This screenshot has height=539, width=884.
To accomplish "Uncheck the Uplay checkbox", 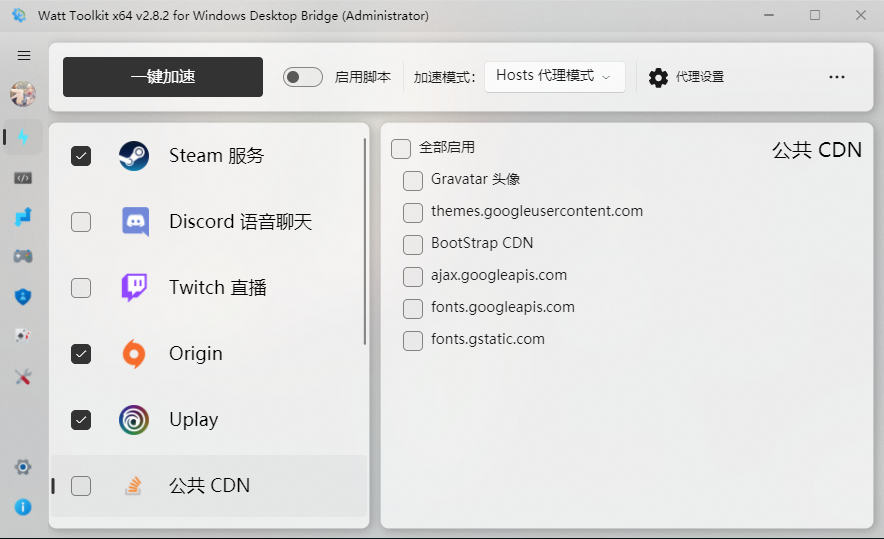I will pos(81,420).
